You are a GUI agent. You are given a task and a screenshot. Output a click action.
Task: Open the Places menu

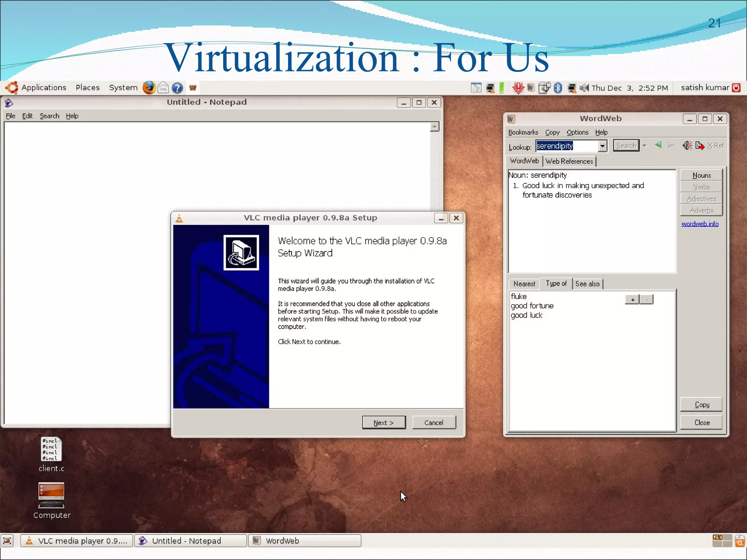[x=88, y=87]
